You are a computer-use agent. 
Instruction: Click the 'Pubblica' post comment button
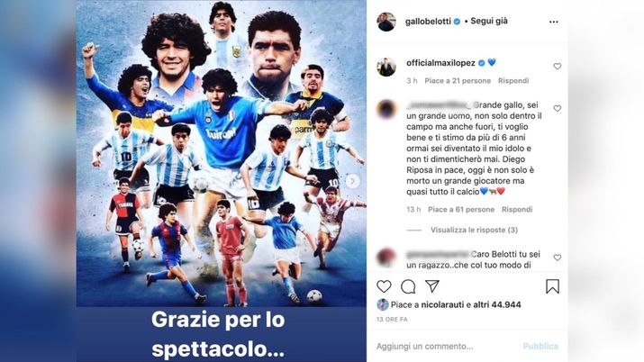540,346
